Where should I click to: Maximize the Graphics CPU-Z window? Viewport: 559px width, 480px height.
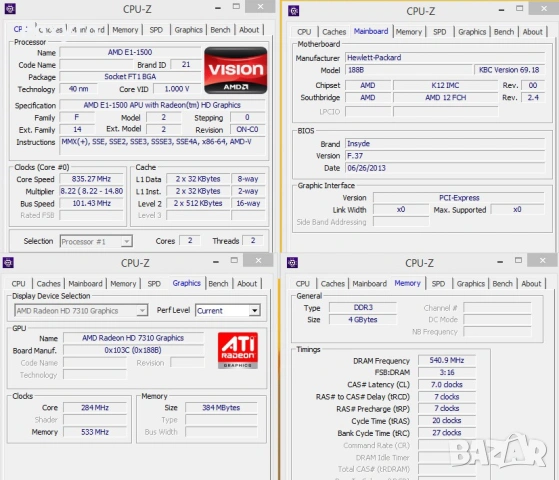(x=234, y=260)
